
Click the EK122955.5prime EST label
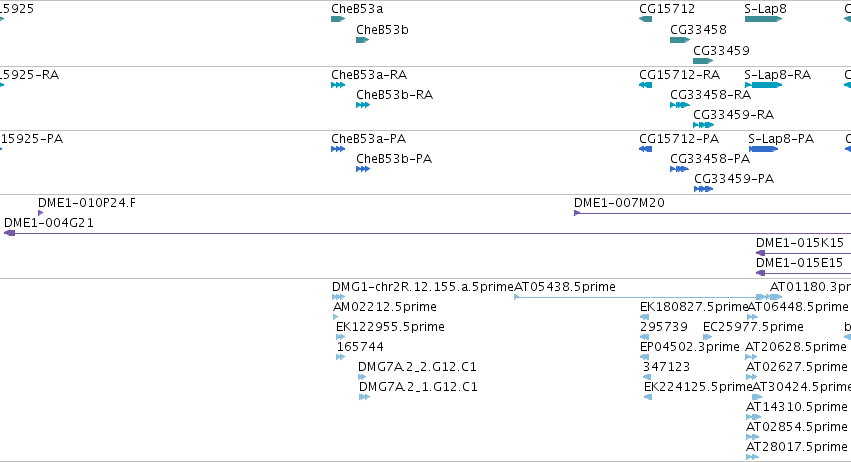(390, 326)
